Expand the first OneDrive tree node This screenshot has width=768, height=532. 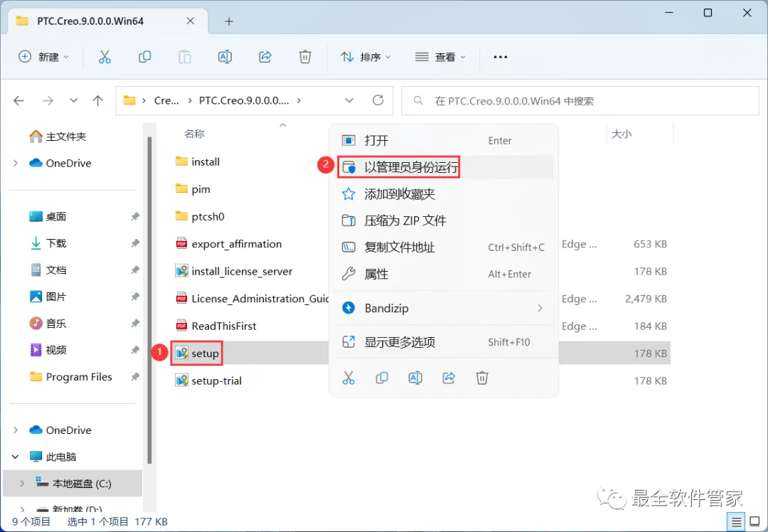click(16, 163)
